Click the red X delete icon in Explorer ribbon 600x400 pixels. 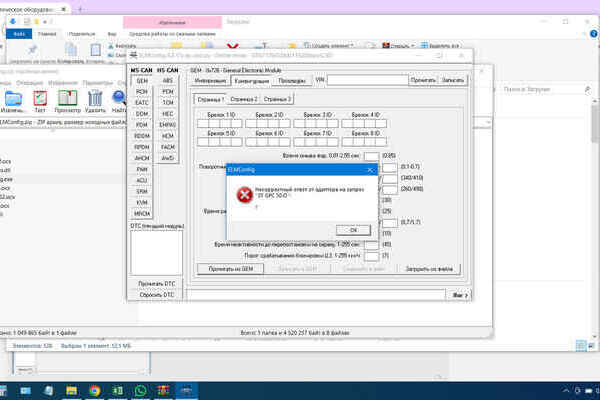click(x=233, y=46)
